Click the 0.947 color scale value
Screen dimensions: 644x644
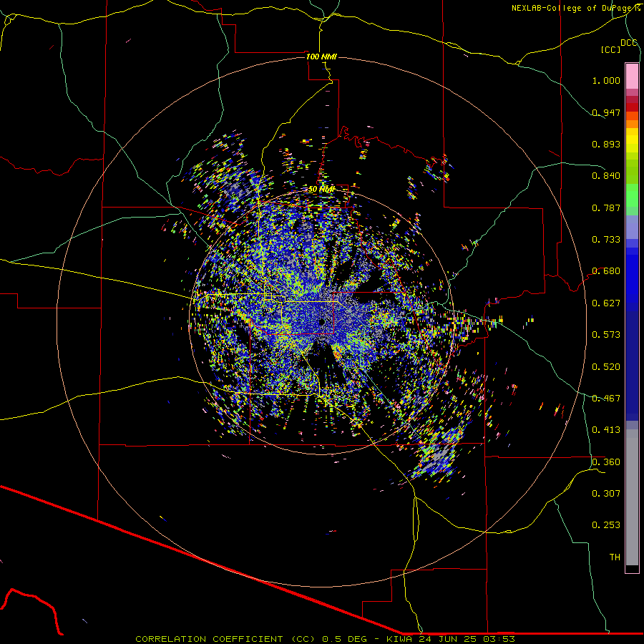coord(606,112)
